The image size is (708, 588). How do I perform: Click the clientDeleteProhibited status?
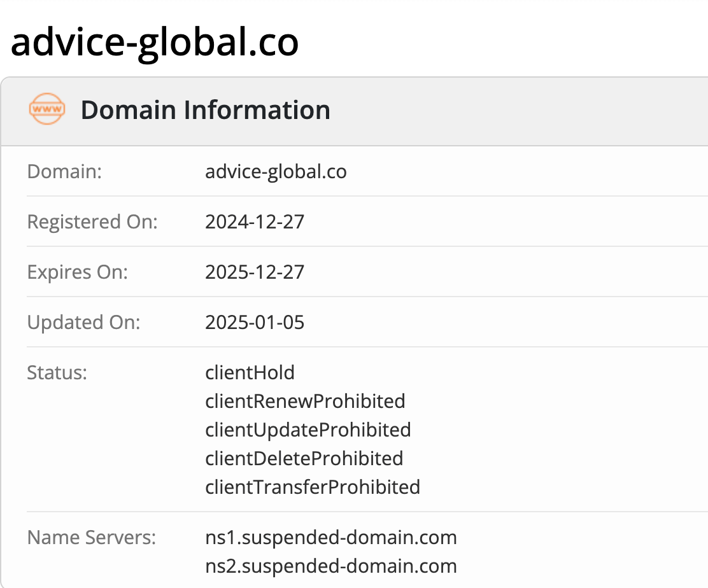click(304, 458)
